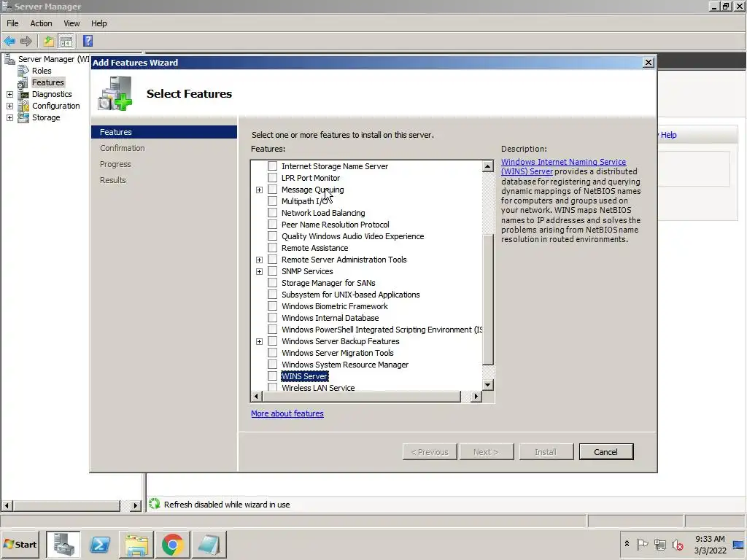Click the Install button
747x560 pixels.
(x=546, y=452)
